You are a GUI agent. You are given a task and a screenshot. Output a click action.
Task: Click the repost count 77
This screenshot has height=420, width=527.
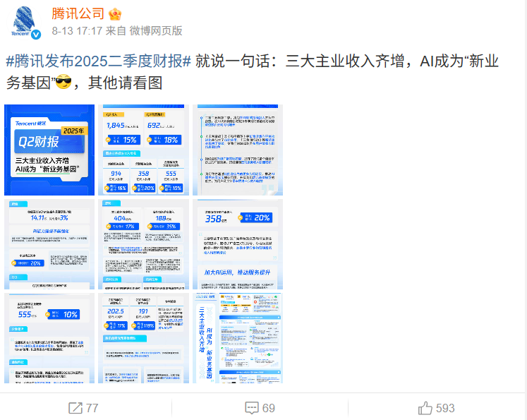tap(92, 408)
